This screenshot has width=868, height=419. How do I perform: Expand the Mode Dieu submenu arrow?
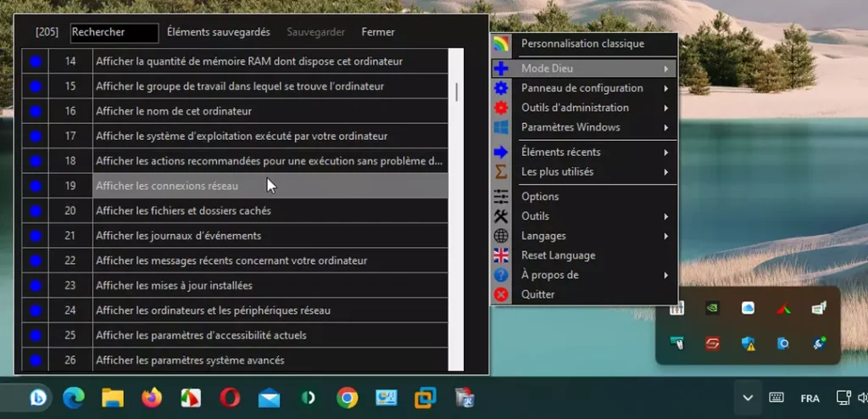point(666,70)
